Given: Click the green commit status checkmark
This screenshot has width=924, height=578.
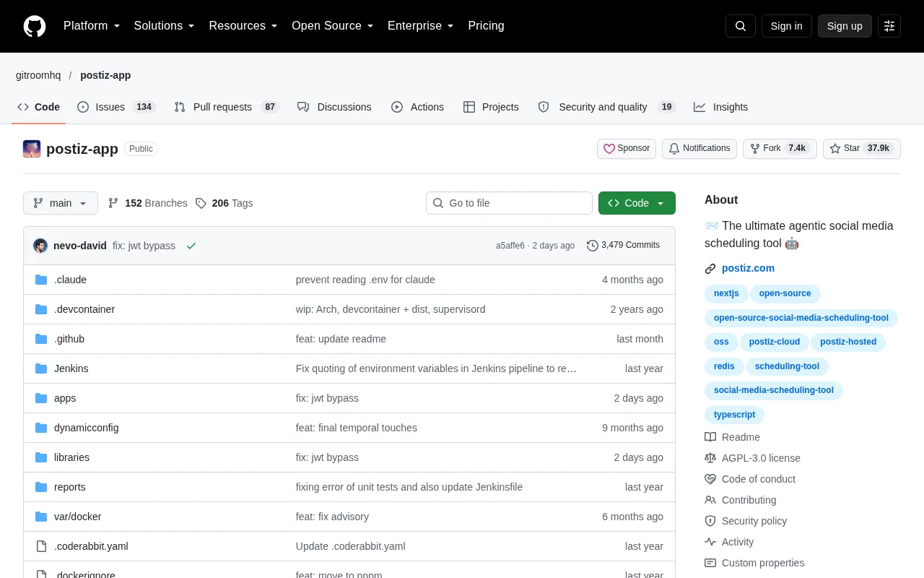Looking at the screenshot, I should (191, 246).
